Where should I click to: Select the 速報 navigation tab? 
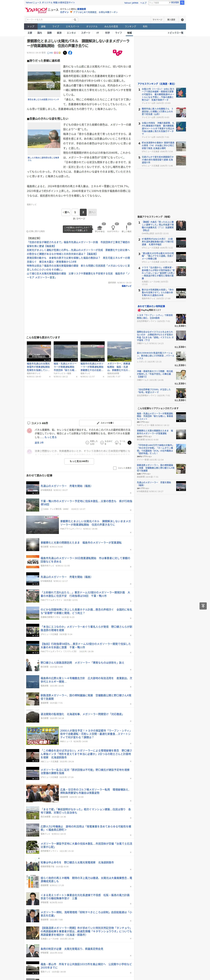[x=43, y=27]
